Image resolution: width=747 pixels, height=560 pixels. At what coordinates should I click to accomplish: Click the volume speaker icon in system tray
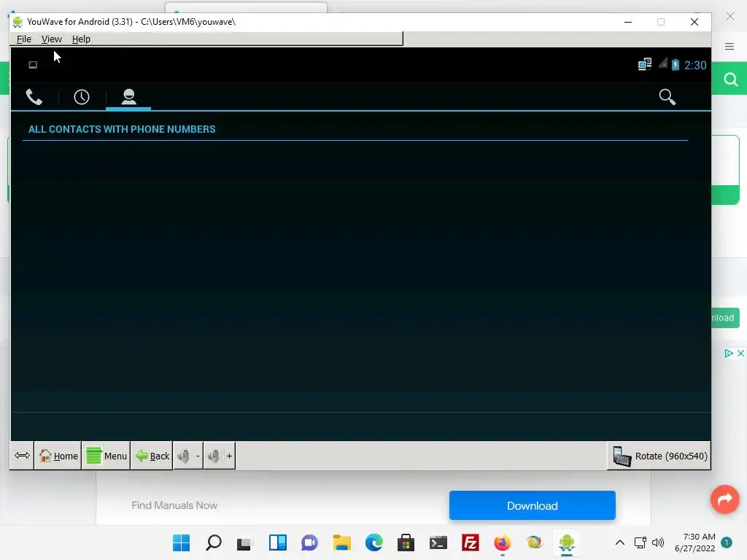pyautogui.click(x=658, y=542)
